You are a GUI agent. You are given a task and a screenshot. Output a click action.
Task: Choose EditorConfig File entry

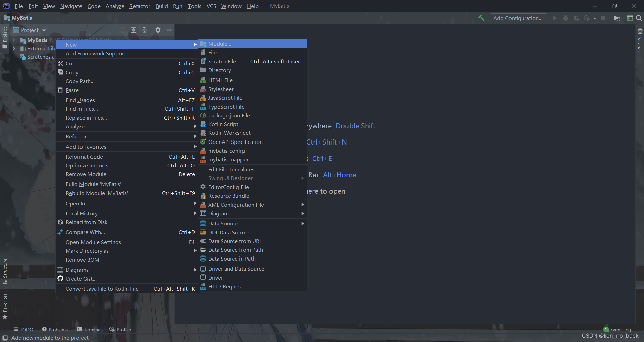point(253,187)
